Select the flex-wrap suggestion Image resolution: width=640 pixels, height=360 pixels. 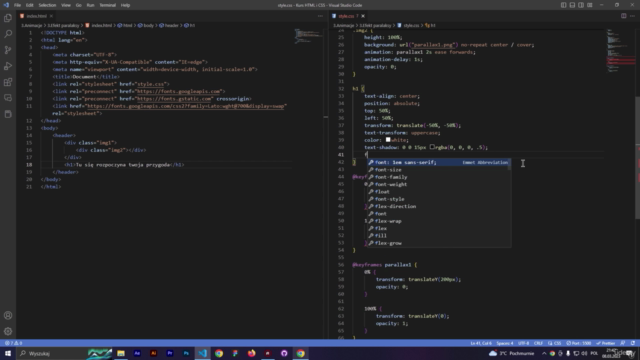(x=438, y=221)
